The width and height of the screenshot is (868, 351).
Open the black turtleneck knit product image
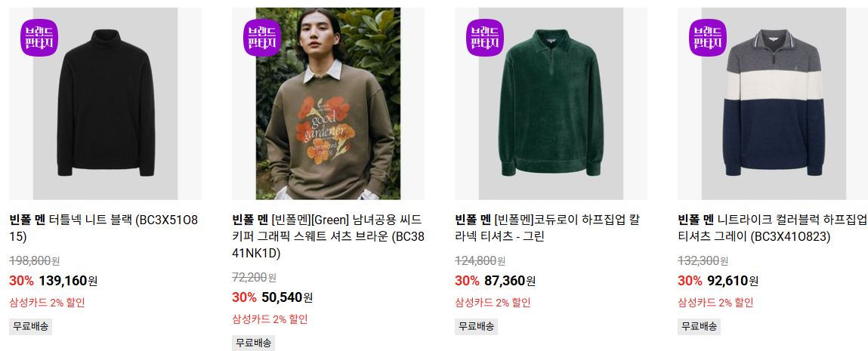106,103
